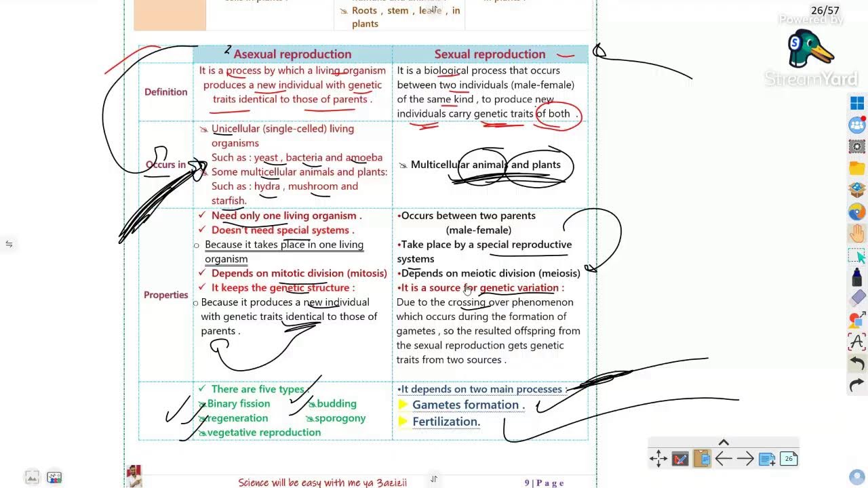Click 'Fertilization.' text
868x488 pixels.
446,422
